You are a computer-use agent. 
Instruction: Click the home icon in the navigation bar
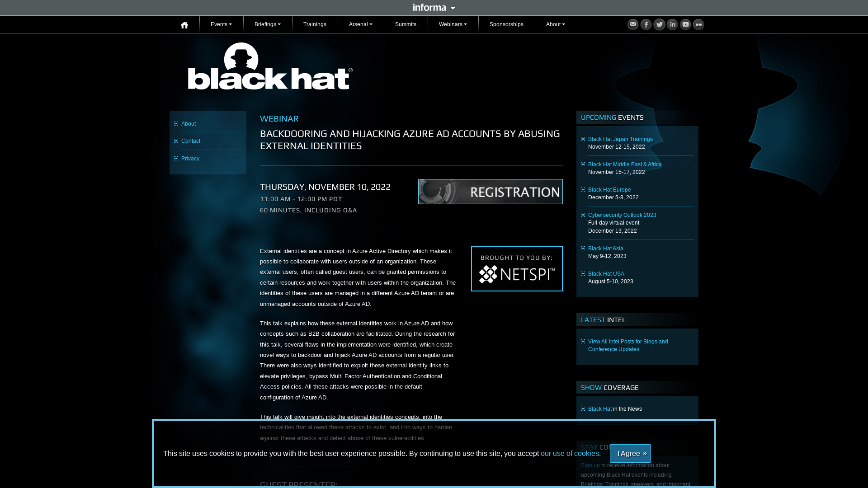pos(184,24)
